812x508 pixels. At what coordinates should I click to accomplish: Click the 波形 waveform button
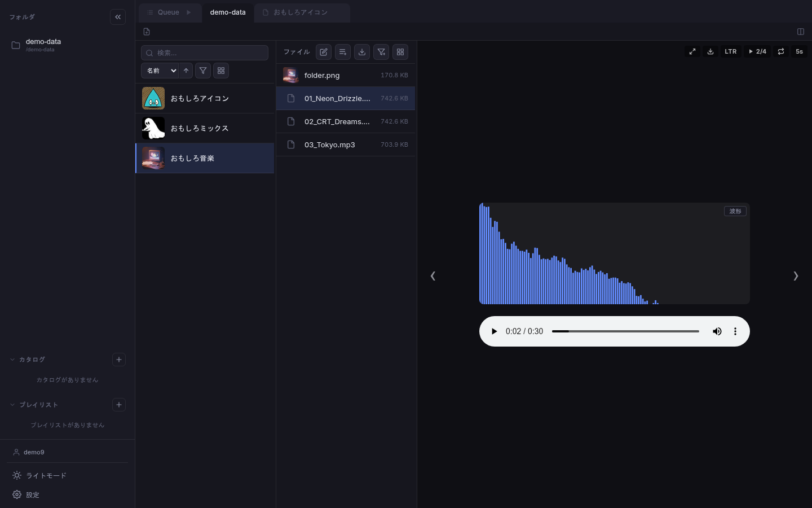click(x=735, y=211)
